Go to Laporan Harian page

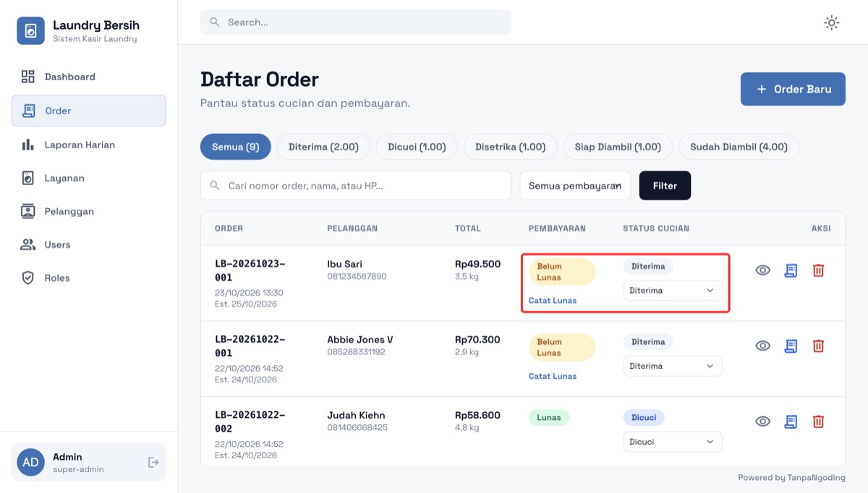point(88,145)
